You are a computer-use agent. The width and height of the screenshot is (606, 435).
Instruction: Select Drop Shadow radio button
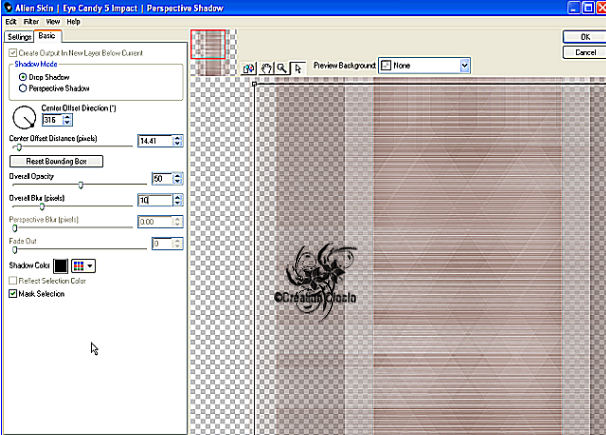pos(23,77)
